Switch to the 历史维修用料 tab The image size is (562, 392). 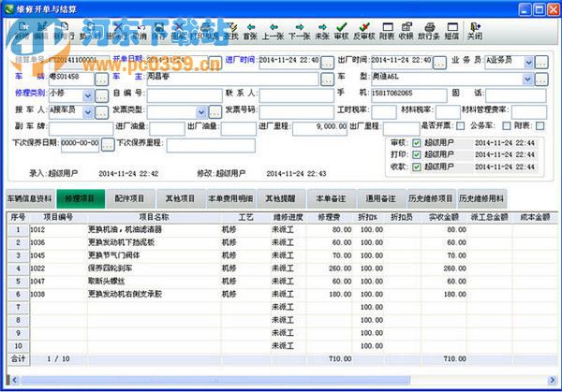(481, 198)
